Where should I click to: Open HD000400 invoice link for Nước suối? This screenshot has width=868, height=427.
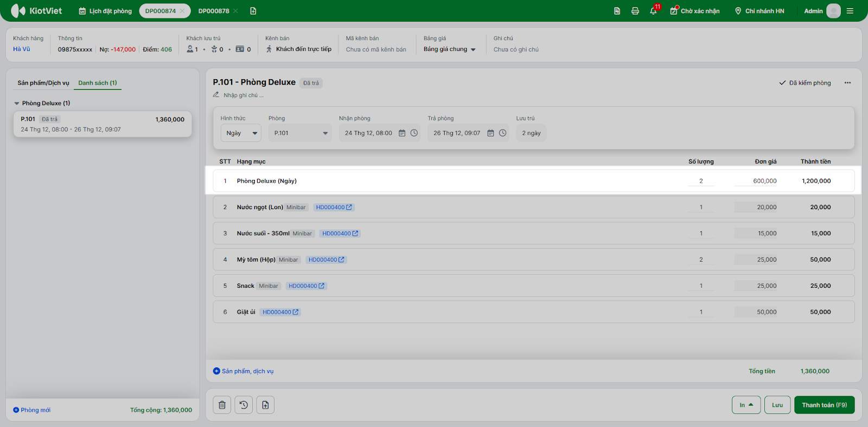click(x=340, y=234)
